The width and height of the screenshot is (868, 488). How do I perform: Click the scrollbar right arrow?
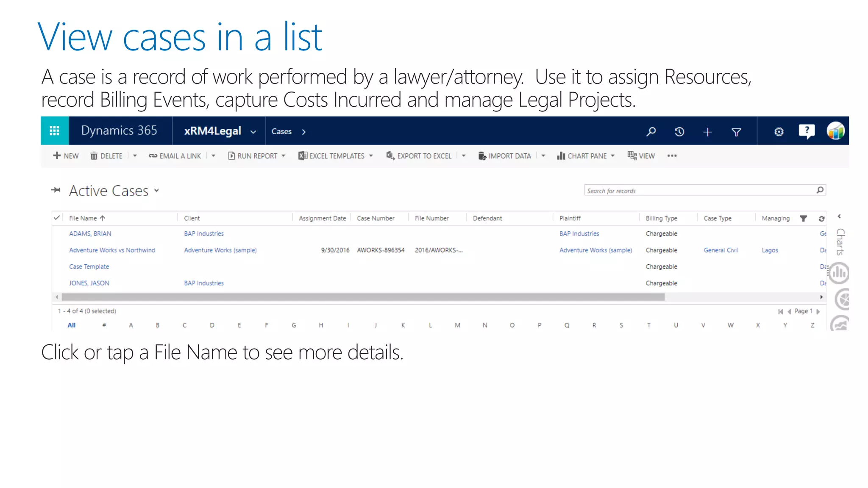[821, 297]
